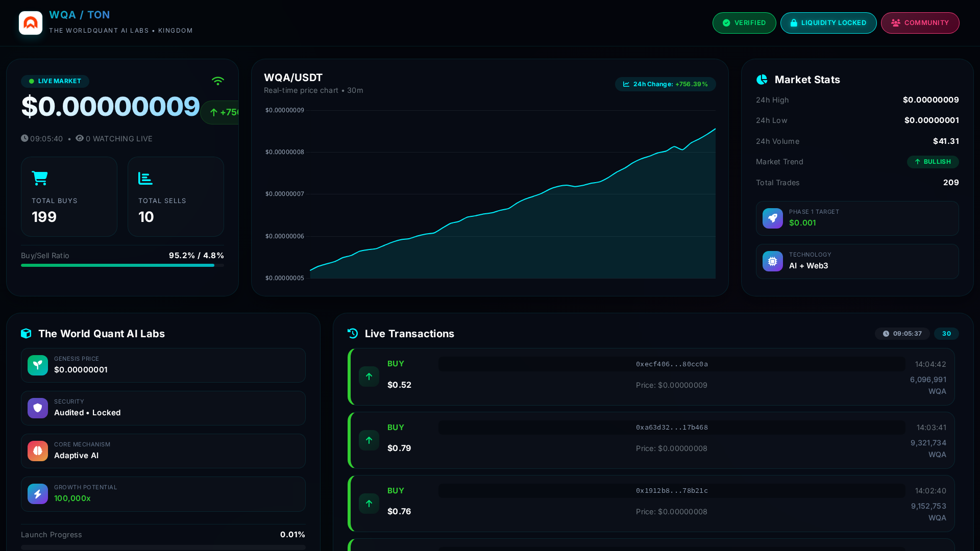Viewport: 980px width, 551px height.
Task: Click the Technology AI chip icon
Action: 773,261
